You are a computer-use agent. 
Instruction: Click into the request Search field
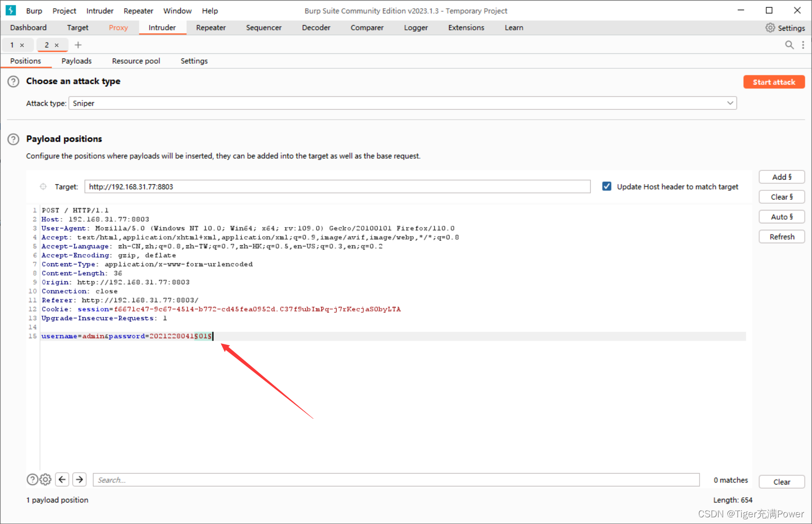[x=396, y=480]
